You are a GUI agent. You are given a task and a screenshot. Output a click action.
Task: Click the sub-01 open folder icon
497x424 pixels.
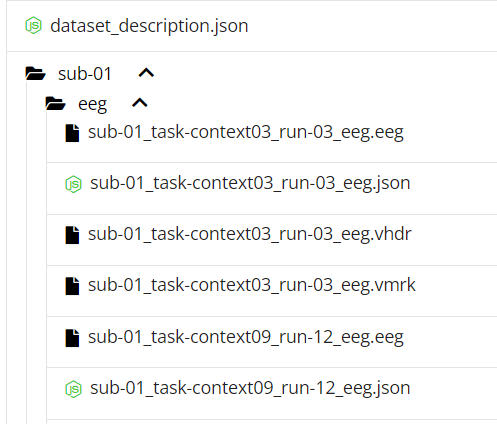point(35,74)
